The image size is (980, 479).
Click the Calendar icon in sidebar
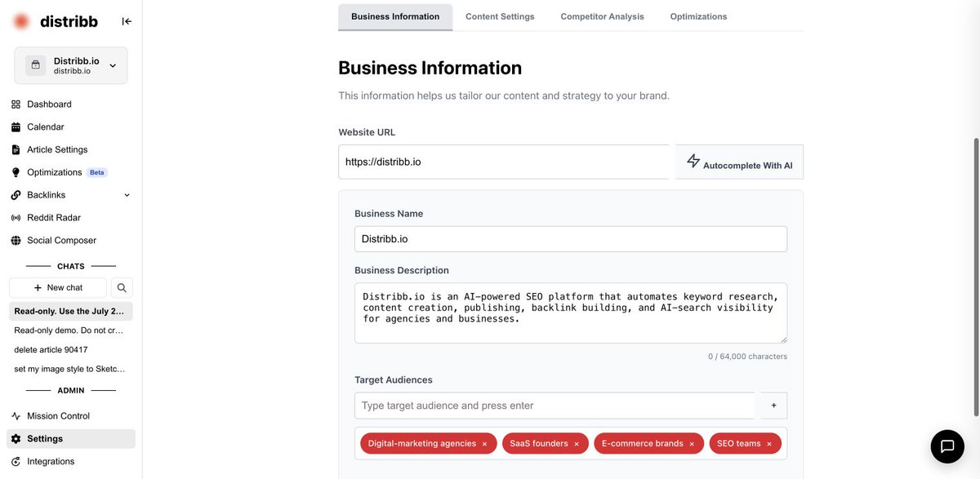point(16,127)
